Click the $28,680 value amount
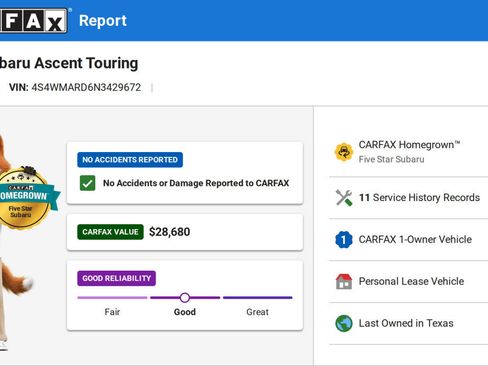Viewport: 488px width, 366px height. (x=170, y=232)
